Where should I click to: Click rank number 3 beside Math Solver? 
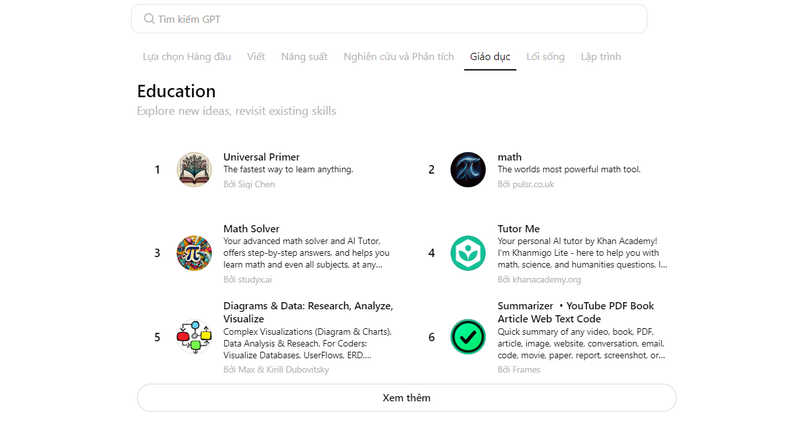pyautogui.click(x=157, y=253)
